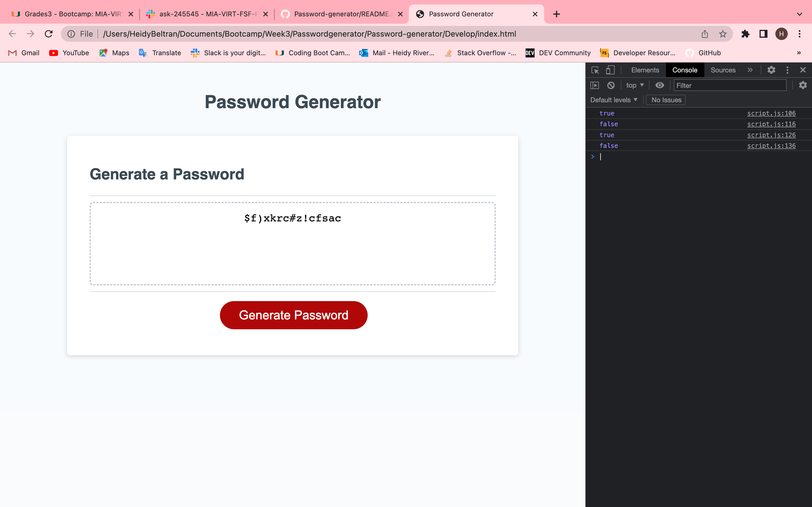Screen dimensions: 812x507
Task: Open the script.js:106 source link
Action: tap(771, 113)
